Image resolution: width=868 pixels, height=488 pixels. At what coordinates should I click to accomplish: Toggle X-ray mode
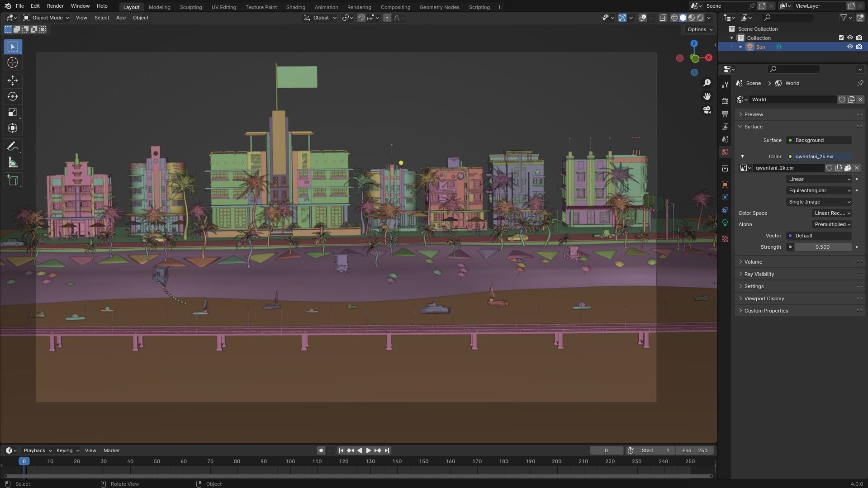(x=663, y=18)
